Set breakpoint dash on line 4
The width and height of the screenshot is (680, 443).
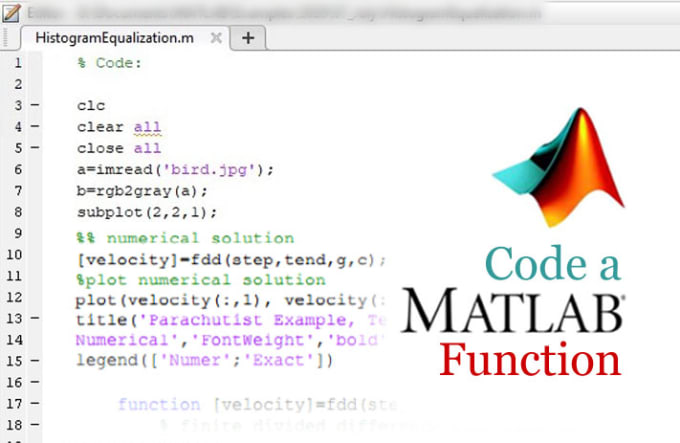[35, 126]
